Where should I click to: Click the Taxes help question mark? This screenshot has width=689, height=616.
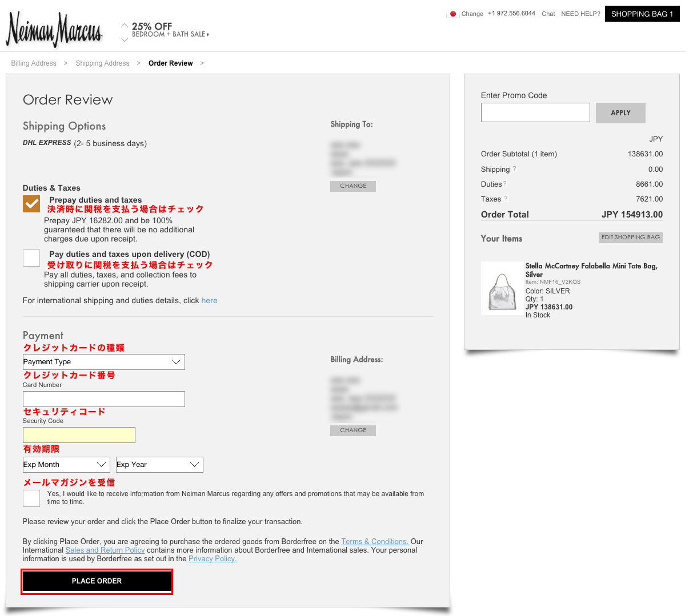[x=505, y=199]
